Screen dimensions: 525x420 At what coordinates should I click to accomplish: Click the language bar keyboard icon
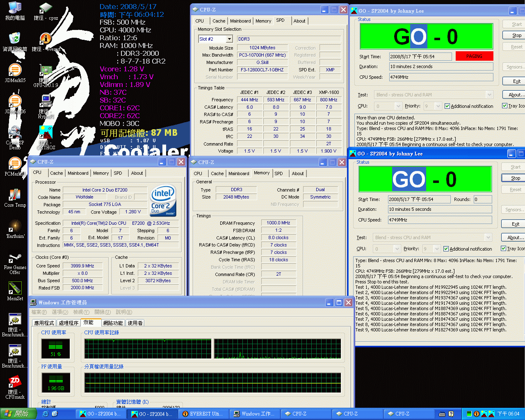pyautogui.click(x=442, y=414)
